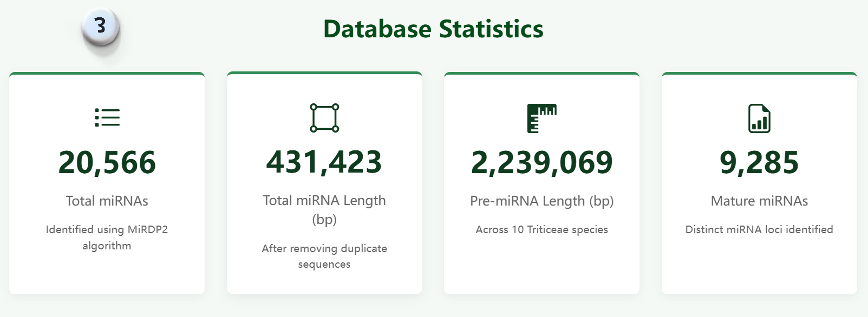Click the 9,285 mature miRNAs value
Viewport: 868px width, 317px height.
click(759, 163)
